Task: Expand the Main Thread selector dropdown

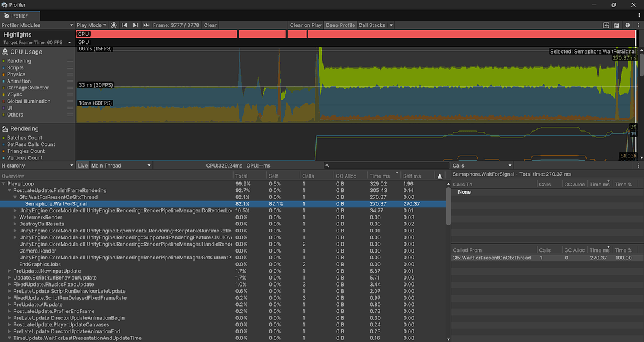Action: coord(121,166)
